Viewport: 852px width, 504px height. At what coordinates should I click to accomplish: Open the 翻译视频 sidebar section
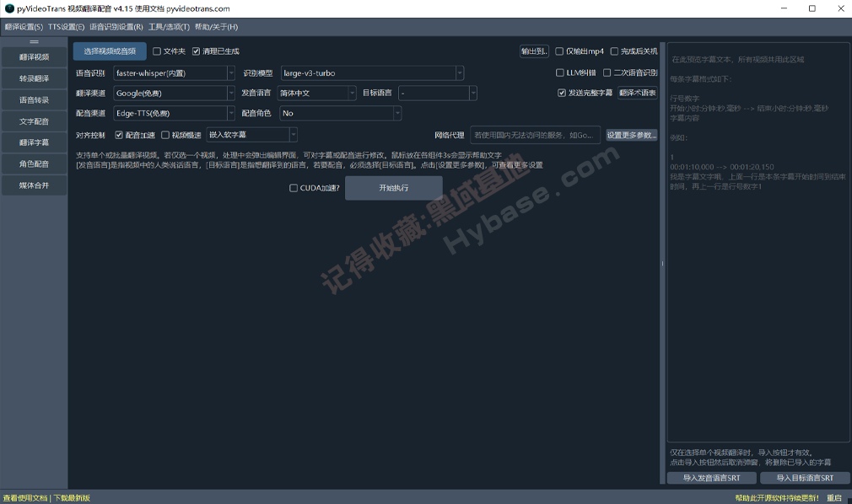35,57
